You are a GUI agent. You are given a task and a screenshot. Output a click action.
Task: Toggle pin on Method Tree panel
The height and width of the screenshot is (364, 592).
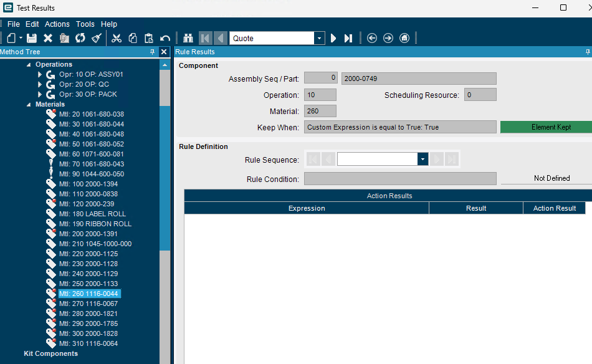[152, 52]
